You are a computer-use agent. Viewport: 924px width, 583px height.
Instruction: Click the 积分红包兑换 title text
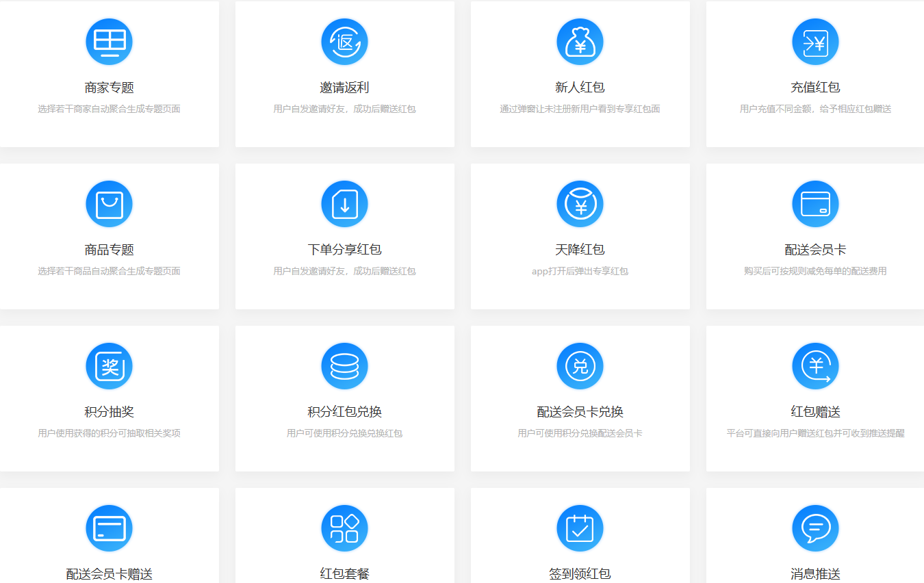pyautogui.click(x=344, y=412)
